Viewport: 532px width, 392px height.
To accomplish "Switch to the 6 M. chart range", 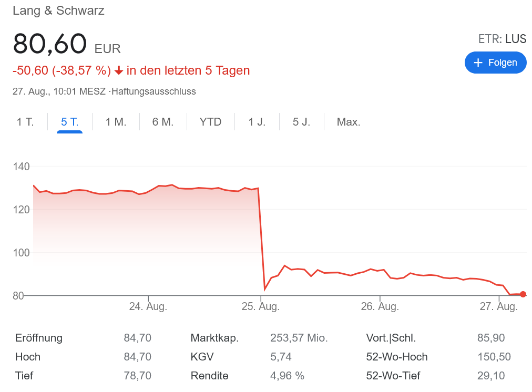I will tap(163, 122).
